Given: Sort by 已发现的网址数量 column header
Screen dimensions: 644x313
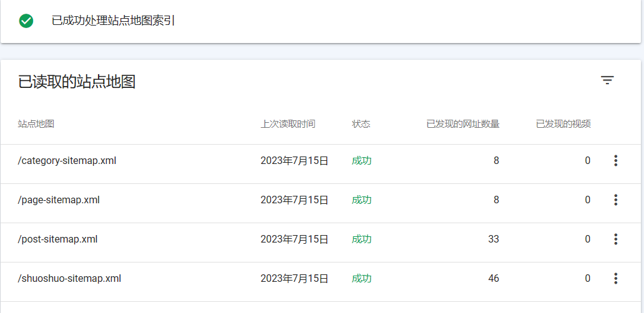Looking at the screenshot, I should pyautogui.click(x=463, y=124).
